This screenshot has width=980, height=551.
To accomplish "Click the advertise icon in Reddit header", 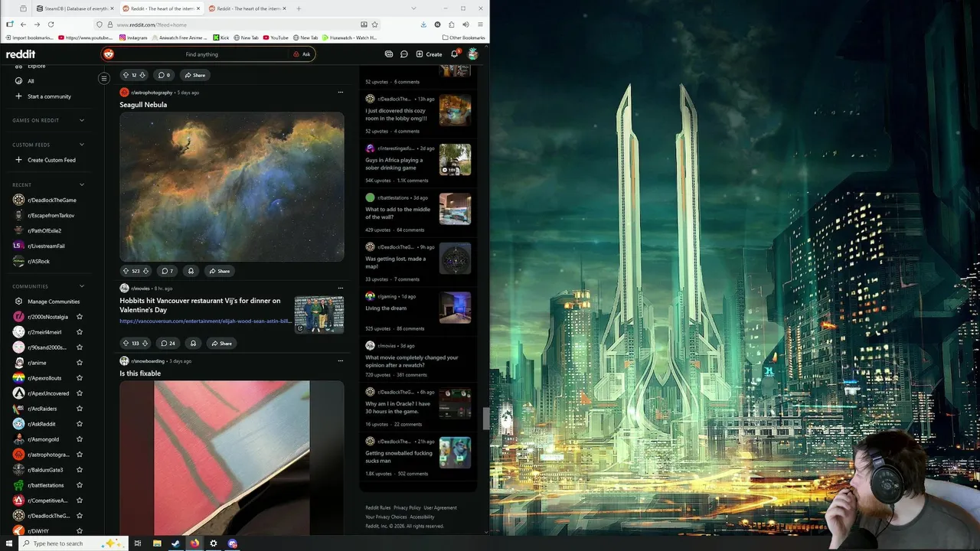I will (x=389, y=54).
